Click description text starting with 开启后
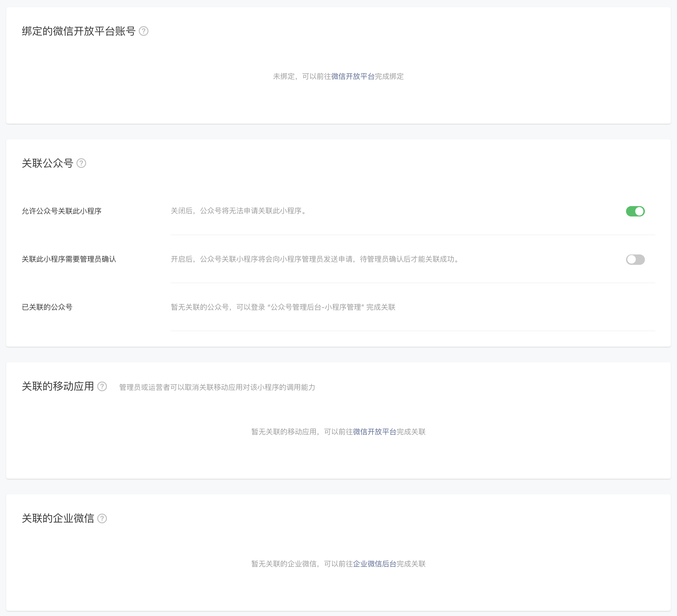The height and width of the screenshot is (616, 677). (x=316, y=259)
